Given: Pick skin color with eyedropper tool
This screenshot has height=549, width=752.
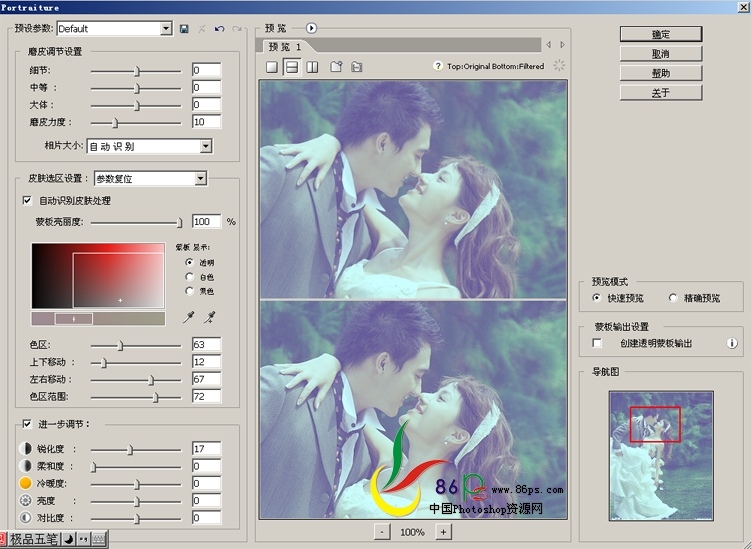Looking at the screenshot, I should [x=189, y=317].
